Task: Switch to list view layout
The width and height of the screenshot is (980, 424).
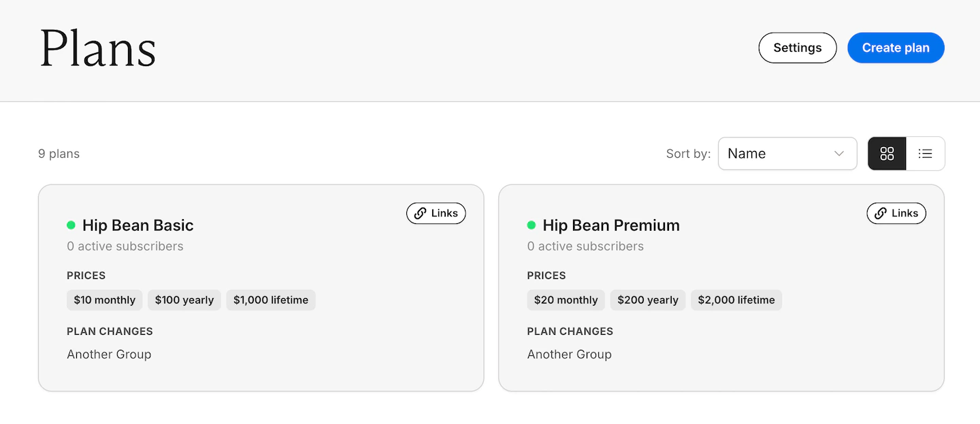Action: 925,154
